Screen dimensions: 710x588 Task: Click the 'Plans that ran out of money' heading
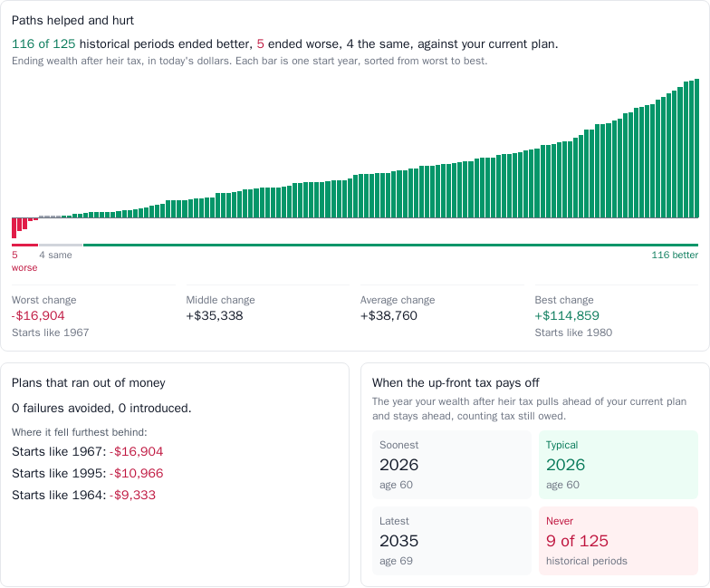click(x=89, y=382)
